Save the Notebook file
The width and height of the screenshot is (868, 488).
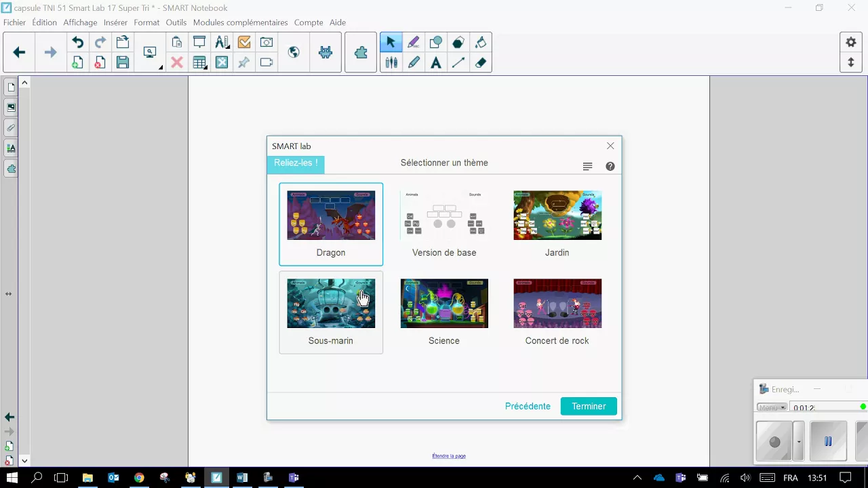[123, 62]
